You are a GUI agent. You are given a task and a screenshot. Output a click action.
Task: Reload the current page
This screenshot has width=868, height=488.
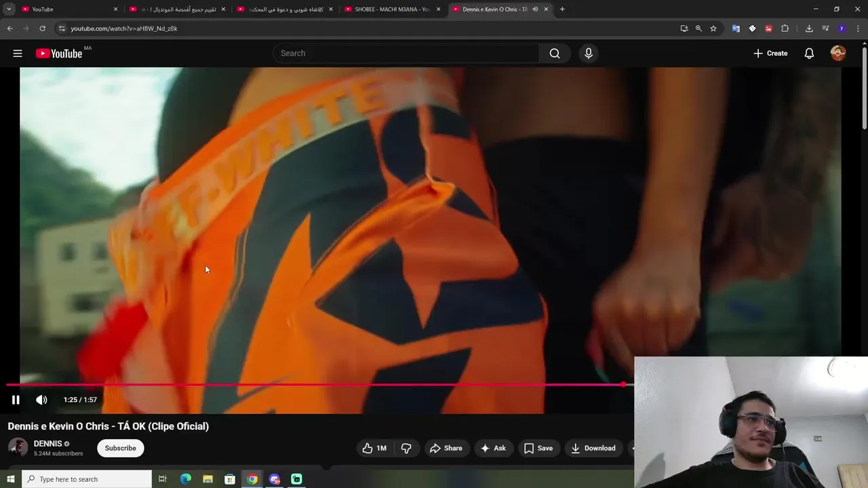42,28
